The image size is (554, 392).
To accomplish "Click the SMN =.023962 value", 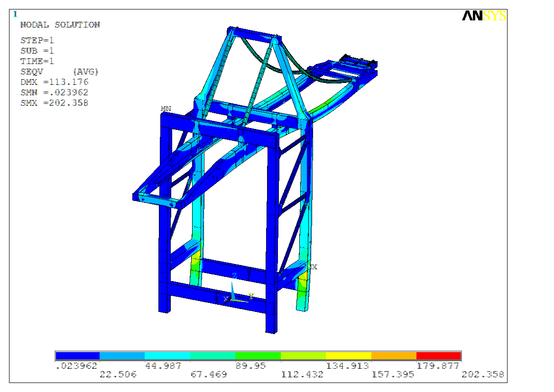I will [55, 92].
